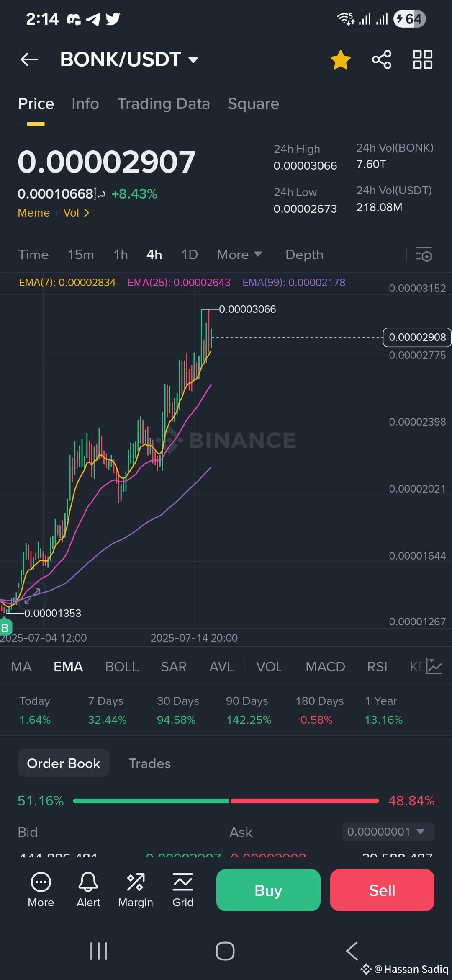Tap the Telegram notification icon in status bar

[x=93, y=19]
